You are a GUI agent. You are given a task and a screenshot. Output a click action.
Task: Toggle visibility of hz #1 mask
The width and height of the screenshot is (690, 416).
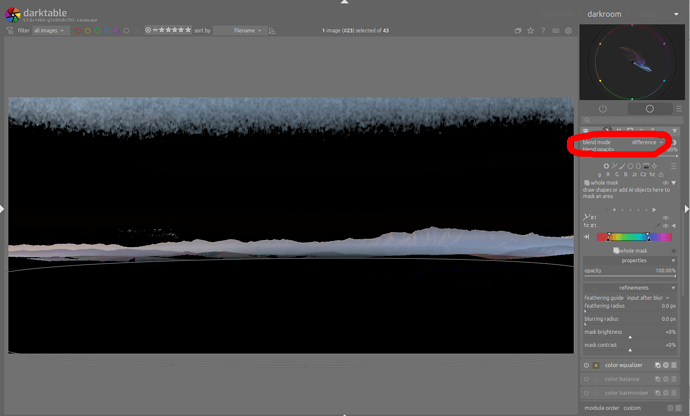pyautogui.click(x=665, y=225)
